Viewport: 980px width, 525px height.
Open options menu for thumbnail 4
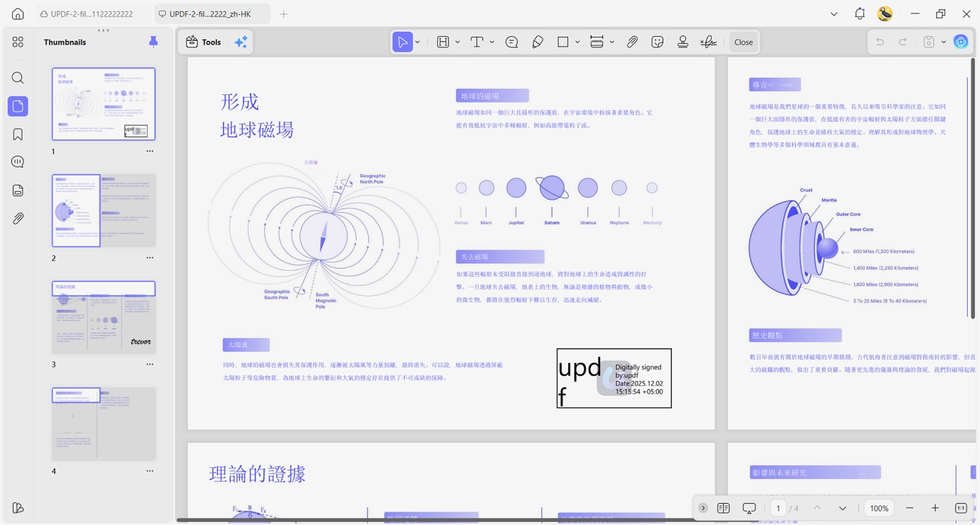point(150,471)
